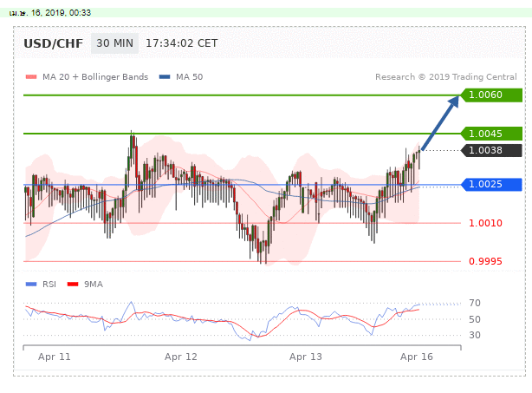Click the RSI 50 level label
This screenshot has height=393, width=532.
pyautogui.click(x=475, y=319)
